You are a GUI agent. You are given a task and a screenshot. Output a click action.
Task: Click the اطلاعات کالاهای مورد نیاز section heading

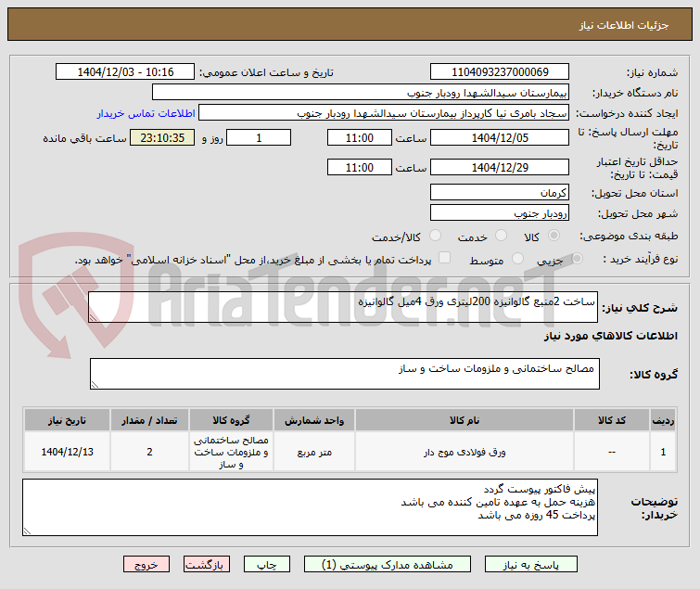(610, 336)
